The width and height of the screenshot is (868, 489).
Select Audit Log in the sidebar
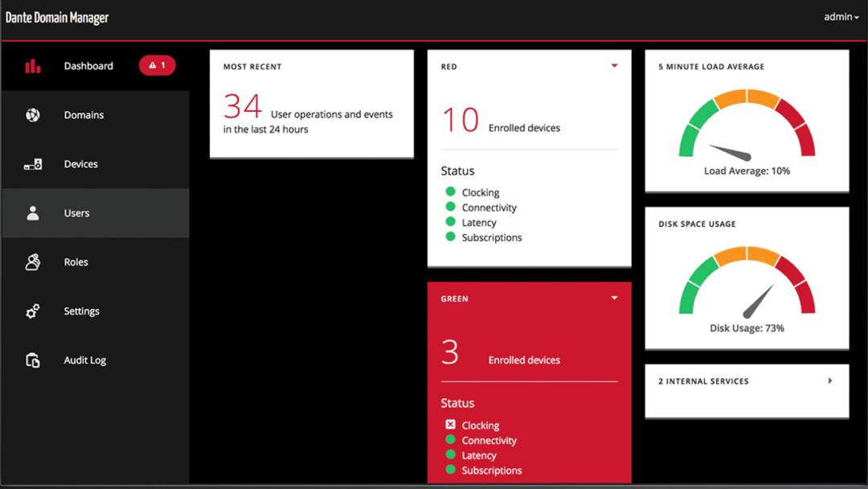[84, 360]
